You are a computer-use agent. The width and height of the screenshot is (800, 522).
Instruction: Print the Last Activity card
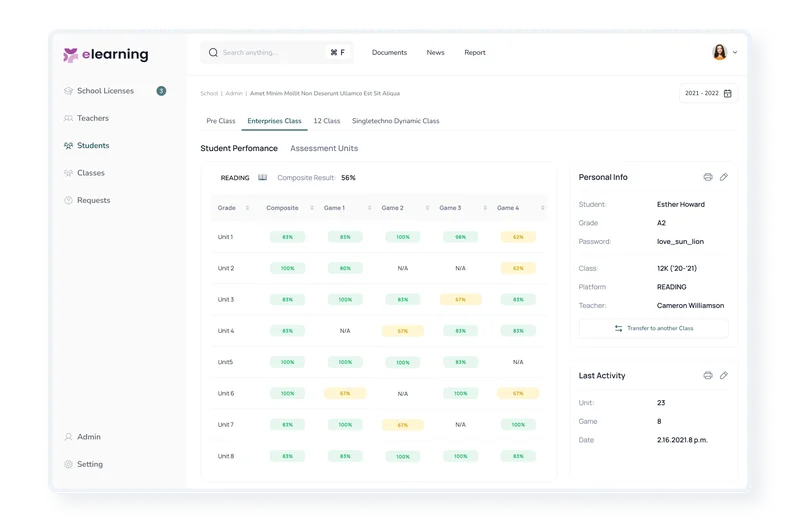pos(708,376)
